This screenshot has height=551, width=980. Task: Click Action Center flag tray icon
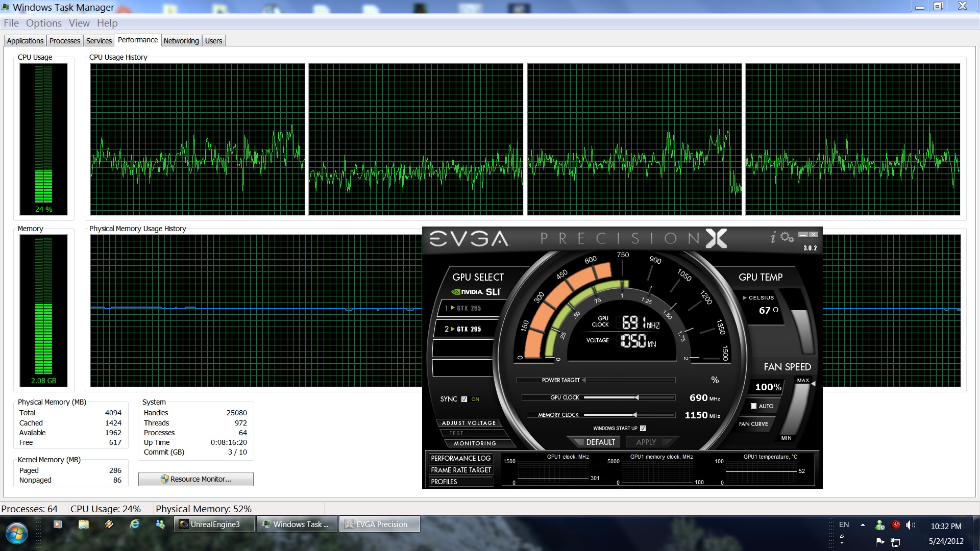pyautogui.click(x=879, y=541)
